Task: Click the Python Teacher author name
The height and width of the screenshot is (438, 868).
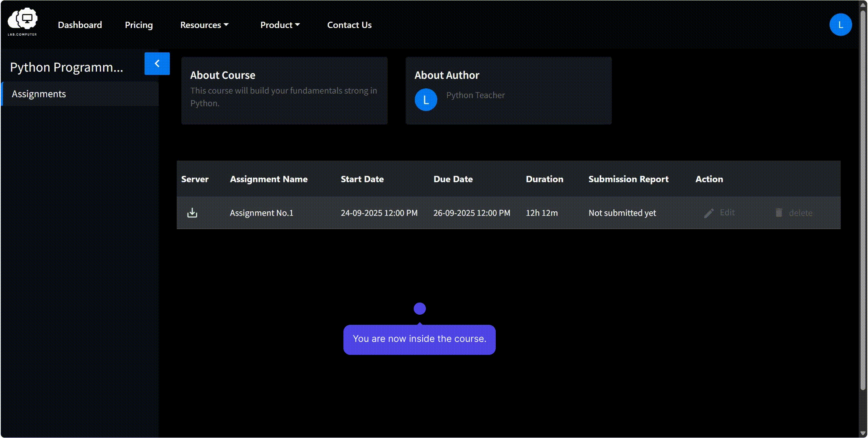Action: coord(475,95)
